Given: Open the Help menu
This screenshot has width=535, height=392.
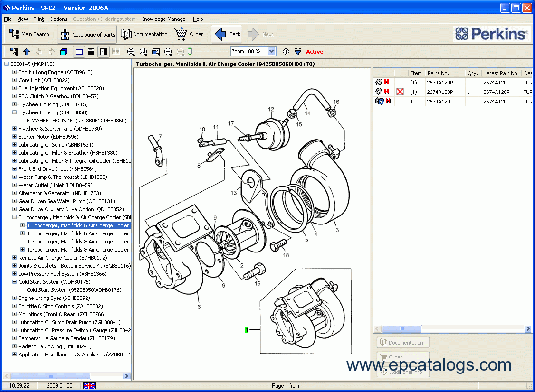Looking at the screenshot, I should click(x=198, y=19).
